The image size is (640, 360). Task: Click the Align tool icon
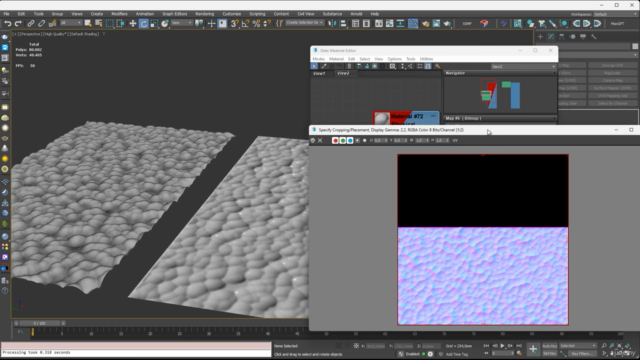pyautogui.click(x=343, y=24)
